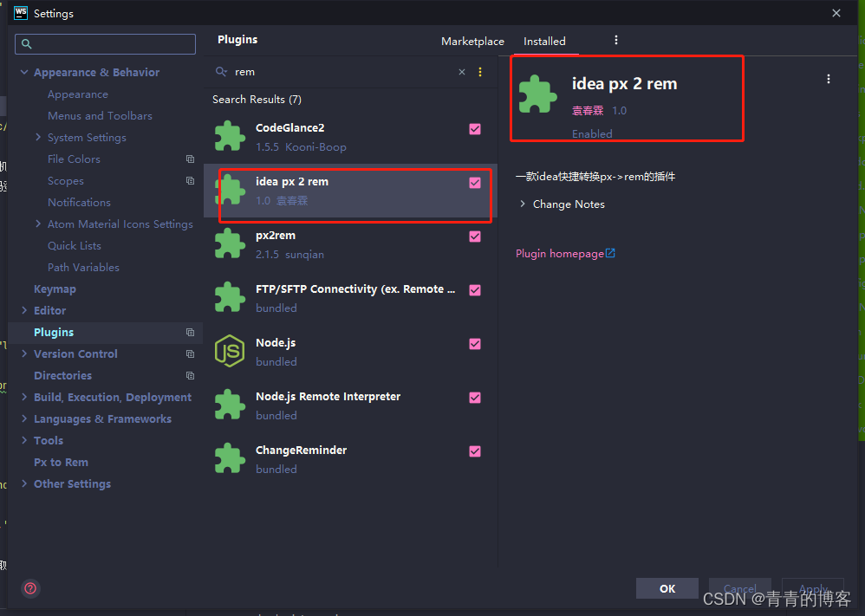
Task: Close the Settings dialog window
Action: click(x=836, y=13)
